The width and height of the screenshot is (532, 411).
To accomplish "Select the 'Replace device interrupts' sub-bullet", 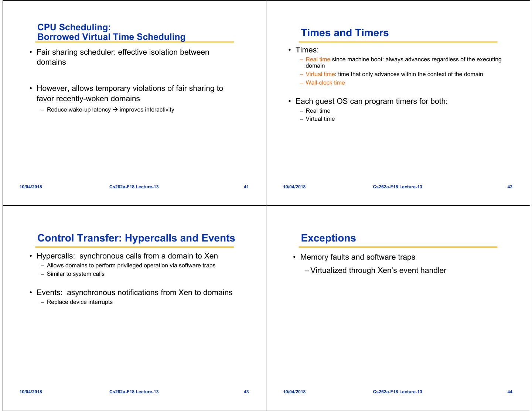I will [x=80, y=302].
